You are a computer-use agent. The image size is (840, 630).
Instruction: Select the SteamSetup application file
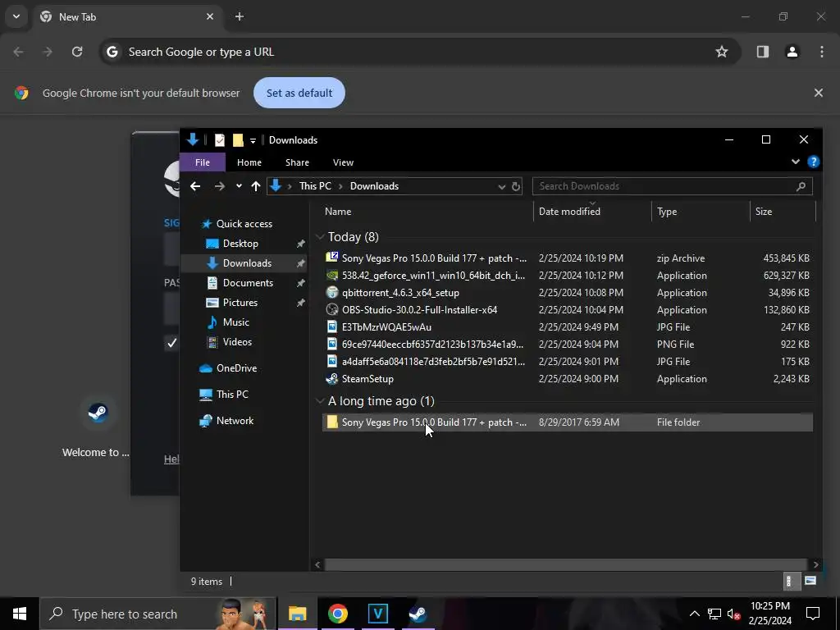[567, 379]
